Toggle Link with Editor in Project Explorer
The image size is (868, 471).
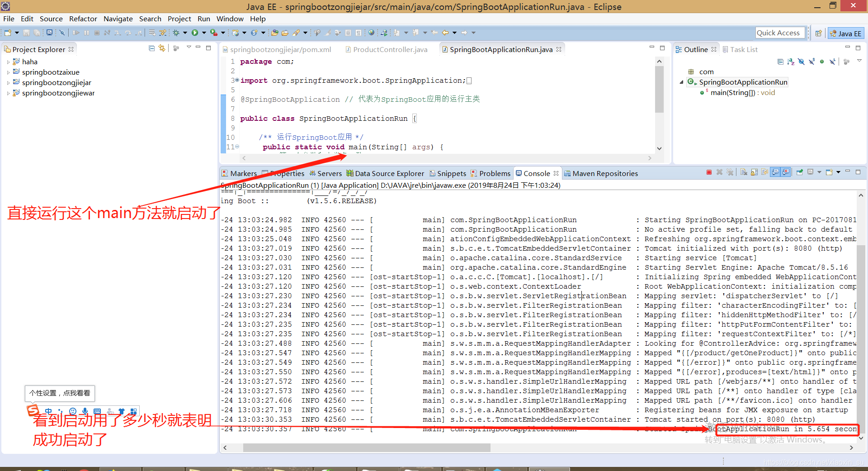pyautogui.click(x=162, y=48)
